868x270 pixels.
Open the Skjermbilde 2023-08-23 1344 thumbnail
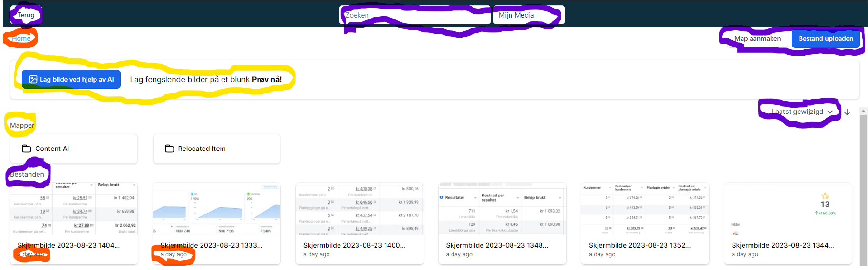(x=788, y=209)
